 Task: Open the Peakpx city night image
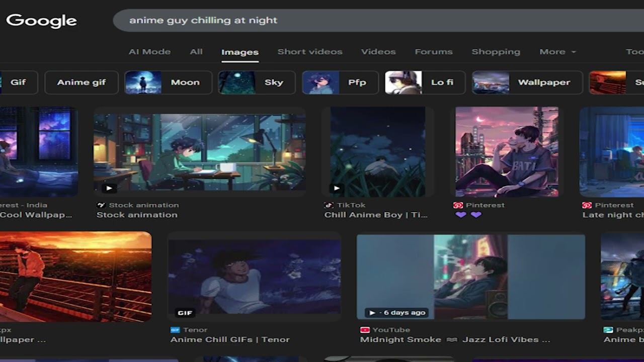pyautogui.click(x=622, y=277)
